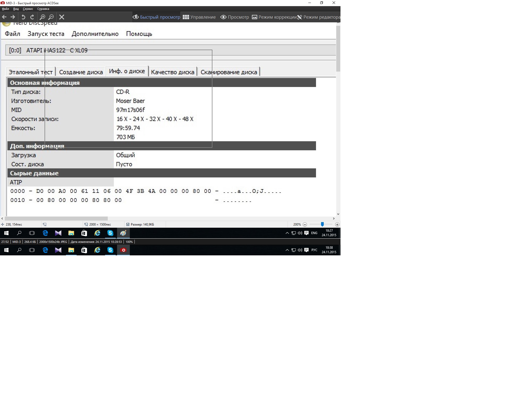Open Режим коррекции mode

274,17
